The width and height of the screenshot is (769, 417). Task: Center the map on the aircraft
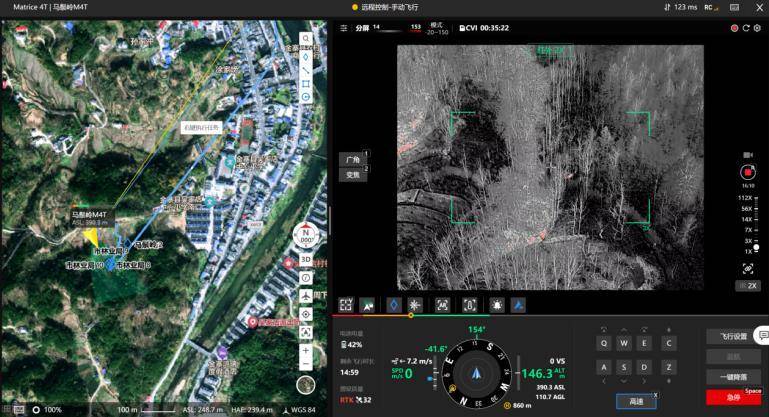pos(306,296)
